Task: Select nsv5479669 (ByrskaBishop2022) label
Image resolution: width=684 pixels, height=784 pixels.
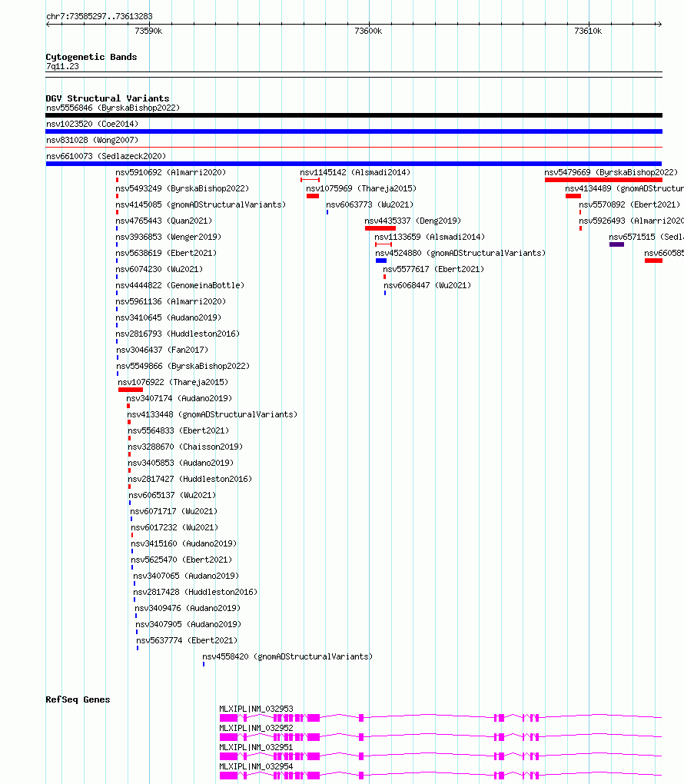Action: coord(611,172)
